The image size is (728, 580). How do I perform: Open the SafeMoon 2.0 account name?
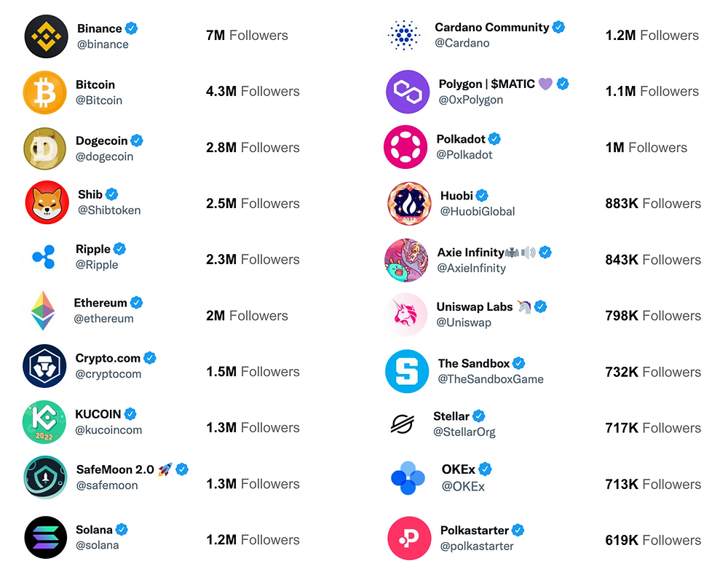click(x=115, y=469)
